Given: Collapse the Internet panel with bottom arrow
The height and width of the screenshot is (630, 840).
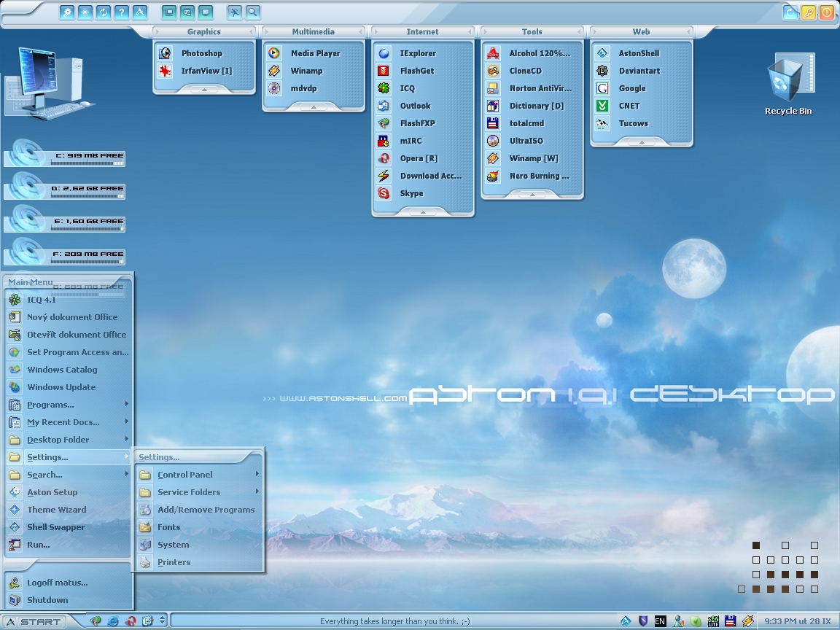Looking at the screenshot, I should [x=423, y=213].
